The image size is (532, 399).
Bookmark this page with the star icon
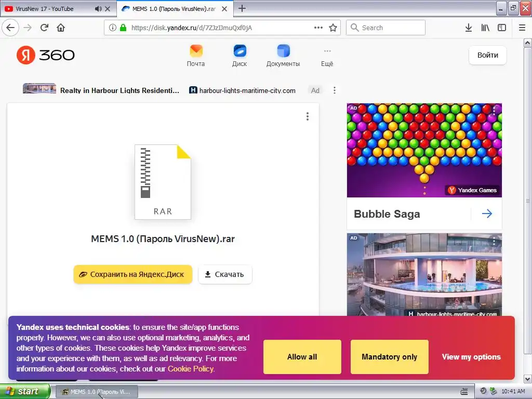pyautogui.click(x=333, y=28)
